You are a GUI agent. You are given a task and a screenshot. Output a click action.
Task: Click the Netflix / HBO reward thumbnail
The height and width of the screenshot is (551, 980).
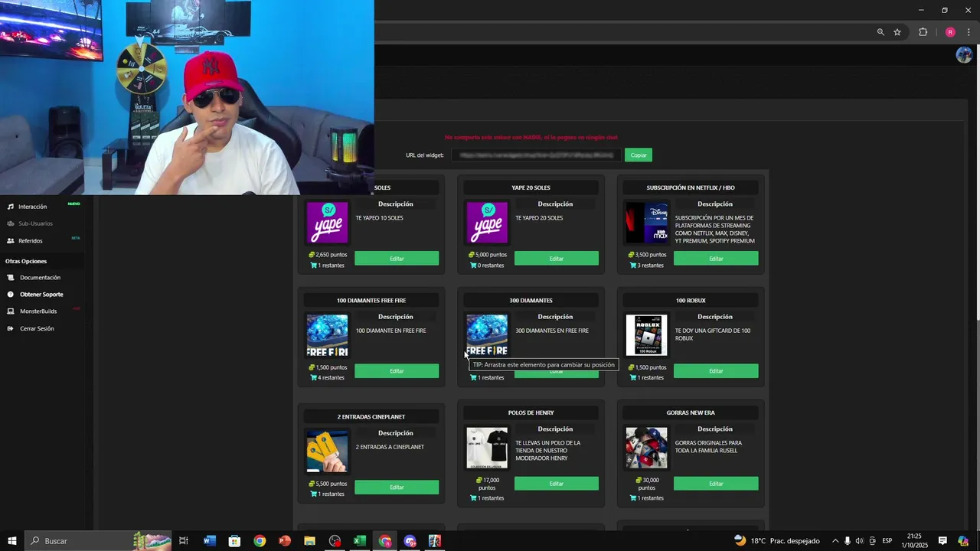click(x=647, y=223)
